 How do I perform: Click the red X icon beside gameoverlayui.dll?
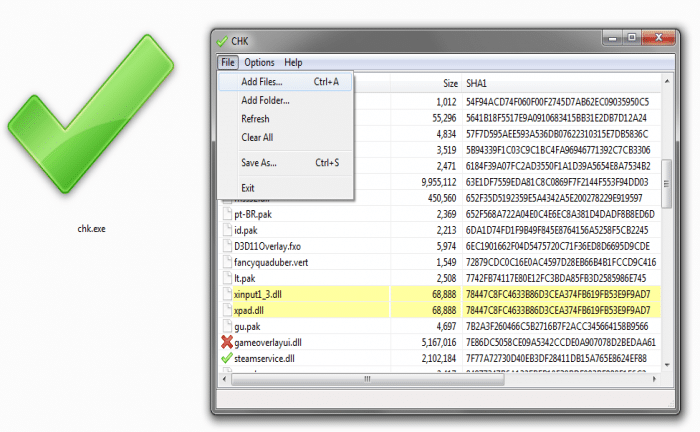click(x=226, y=342)
